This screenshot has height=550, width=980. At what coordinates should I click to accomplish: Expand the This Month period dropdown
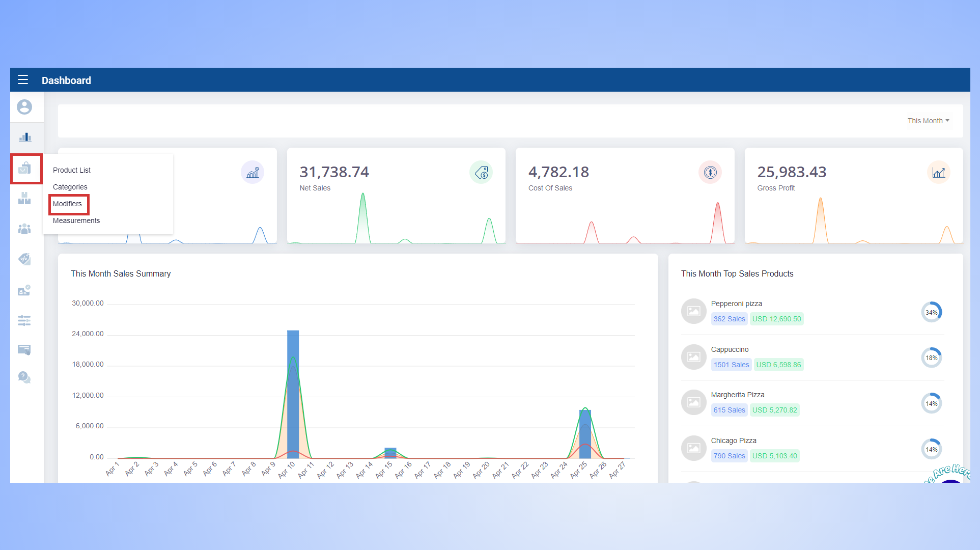tap(928, 121)
